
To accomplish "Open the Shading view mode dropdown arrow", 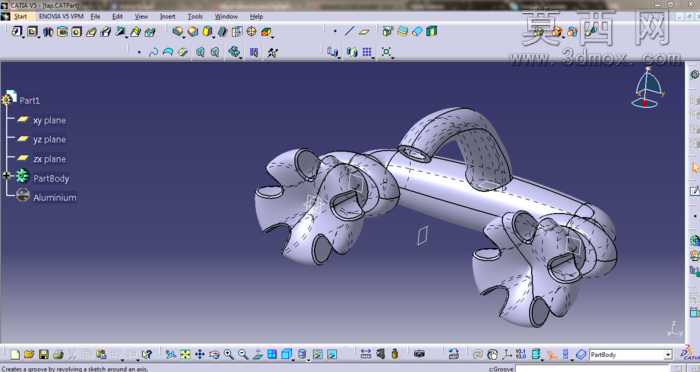I will tap(308, 359).
